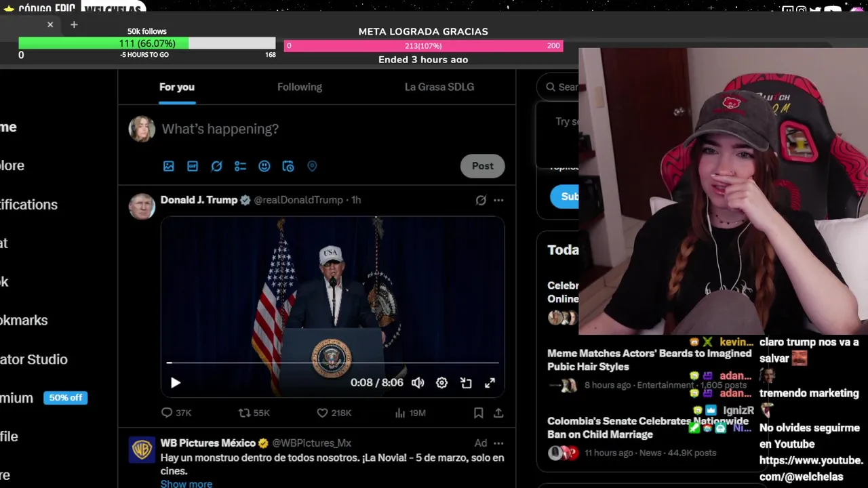Open Creator Studio in sidebar
Screen dimensions: 868x488
tap(34, 359)
